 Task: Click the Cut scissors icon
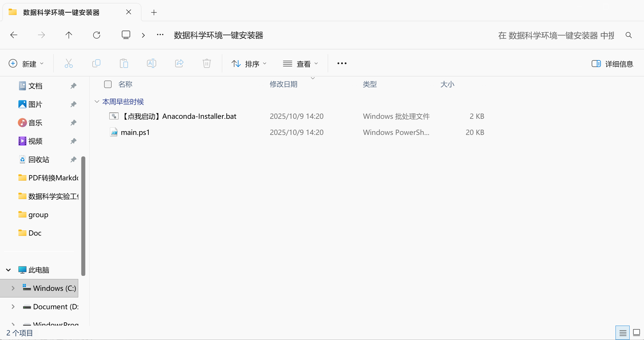[x=68, y=63]
